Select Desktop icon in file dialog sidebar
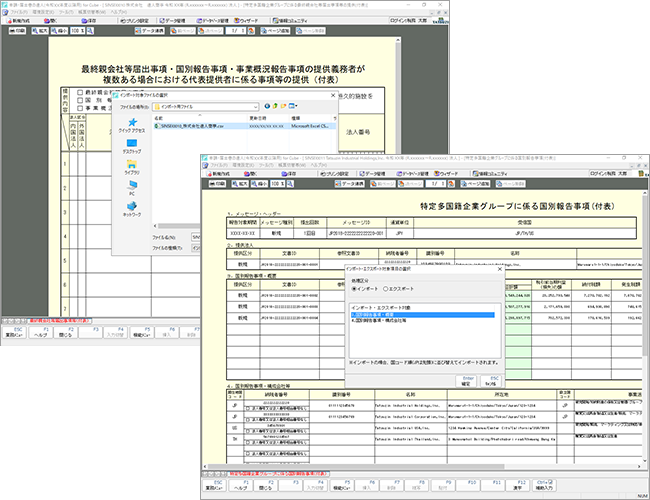The height and width of the screenshot is (500, 650). click(x=131, y=146)
